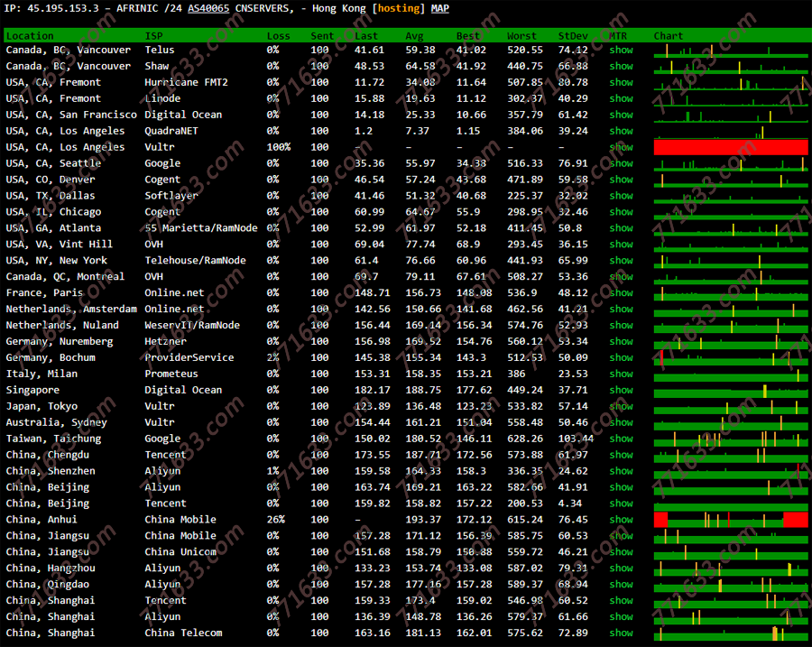812x647 pixels.
Task: Show MTR for Jiangsu China Unicom
Action: tap(621, 551)
